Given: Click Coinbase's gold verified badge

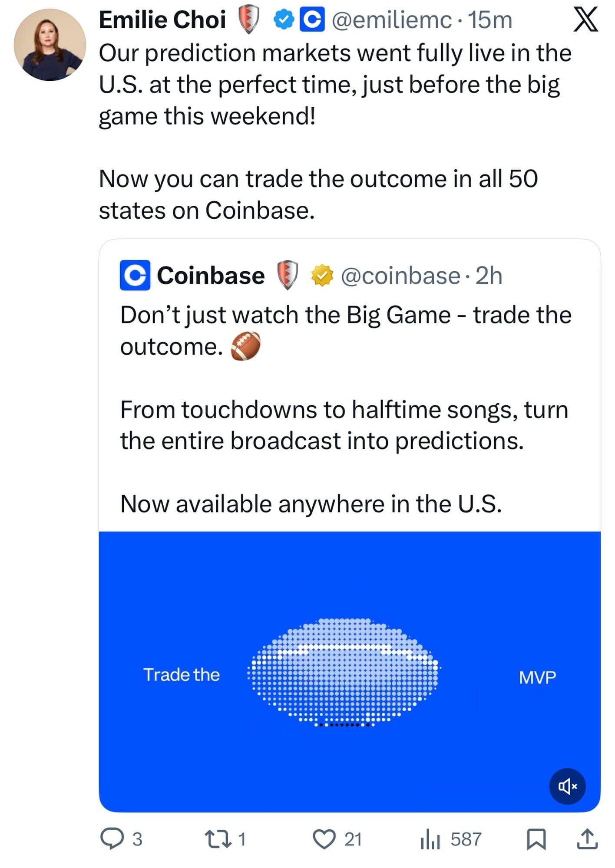Looking at the screenshot, I should 322,276.
